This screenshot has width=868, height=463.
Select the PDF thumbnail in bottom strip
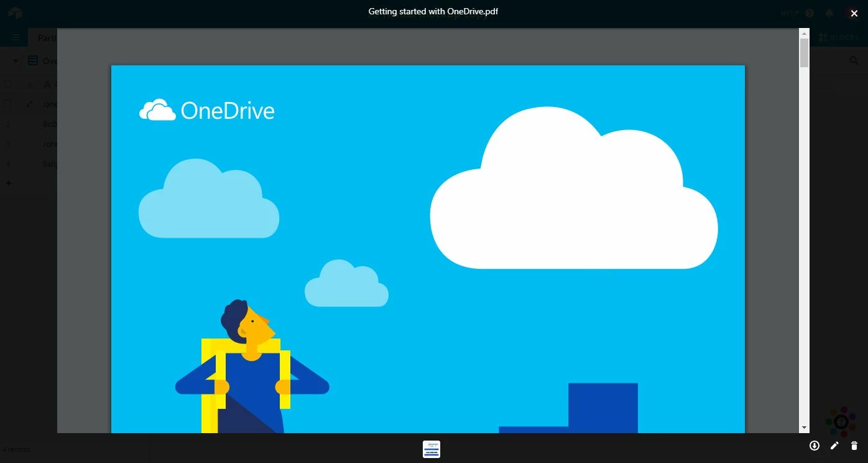(432, 449)
